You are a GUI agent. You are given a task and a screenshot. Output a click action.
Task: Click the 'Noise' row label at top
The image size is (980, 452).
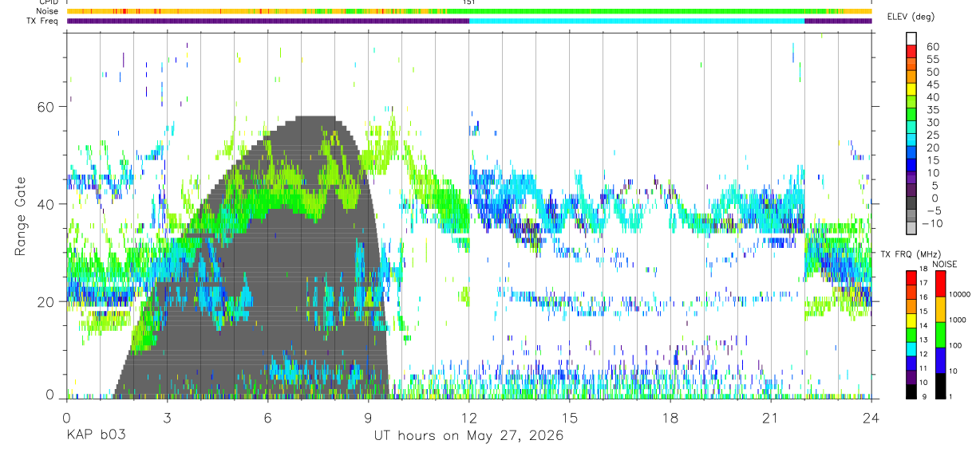tap(47, 11)
